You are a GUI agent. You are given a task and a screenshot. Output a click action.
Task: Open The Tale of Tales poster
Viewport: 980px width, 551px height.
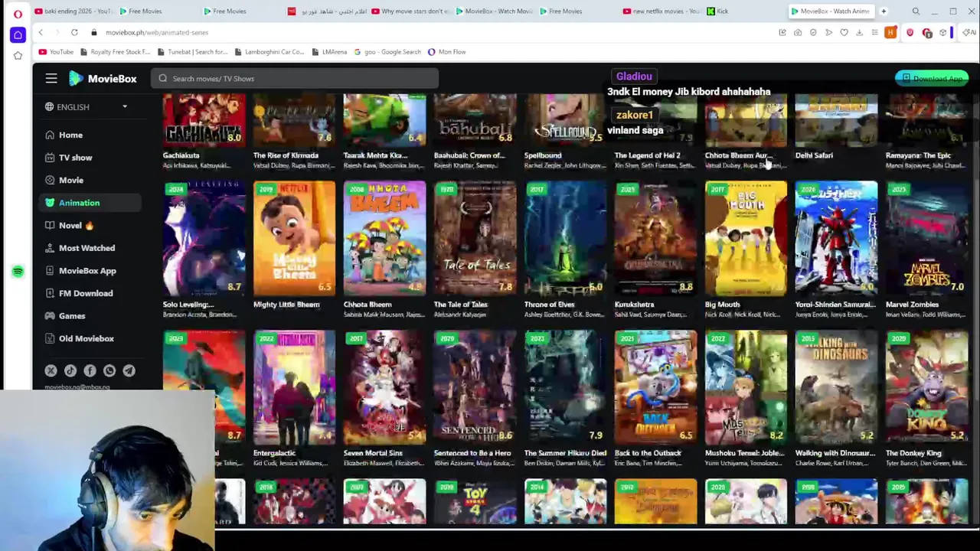(475, 239)
